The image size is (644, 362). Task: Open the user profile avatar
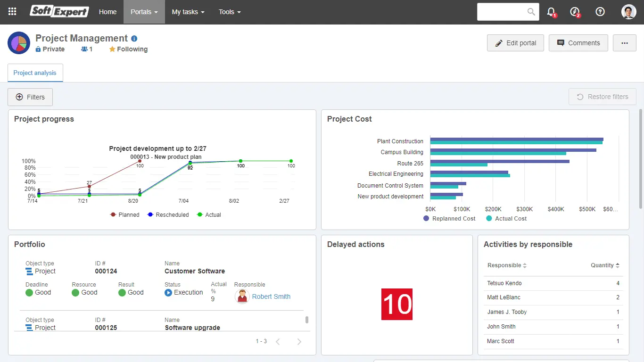628,12
